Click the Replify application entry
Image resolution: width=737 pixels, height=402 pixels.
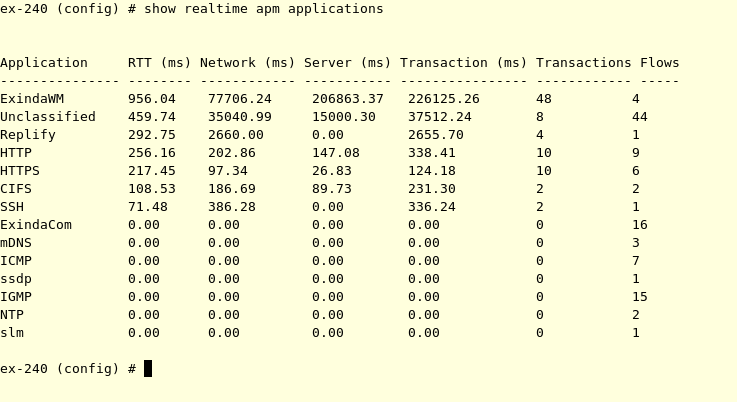[x=28, y=135]
